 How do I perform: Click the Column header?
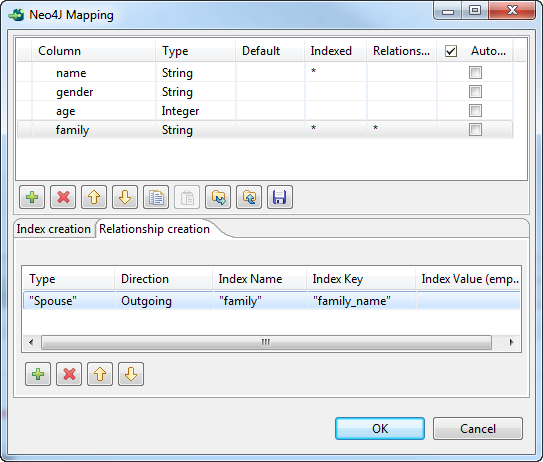(x=94, y=51)
